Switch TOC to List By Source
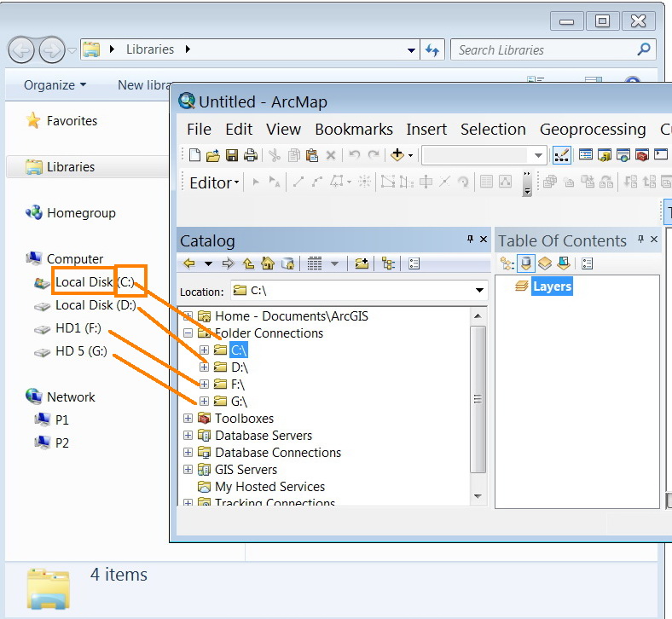The width and height of the screenshot is (672, 619). tap(526, 263)
